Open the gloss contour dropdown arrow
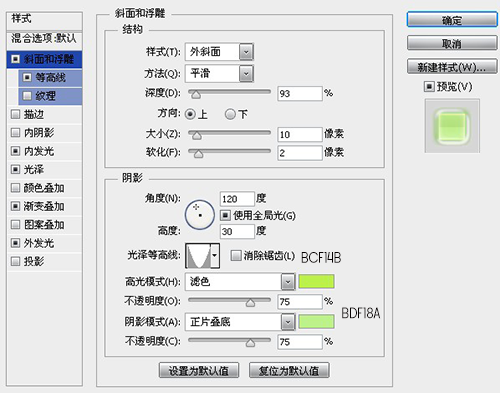Image resolution: width=500 pixels, height=393 pixels. (x=215, y=256)
